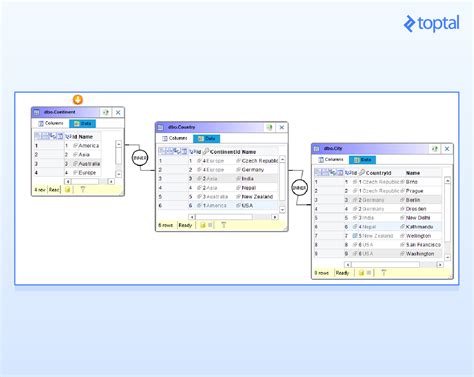The width and height of the screenshot is (474, 377).
Task: Close the dbo.Continent table window
Action: 118,112
